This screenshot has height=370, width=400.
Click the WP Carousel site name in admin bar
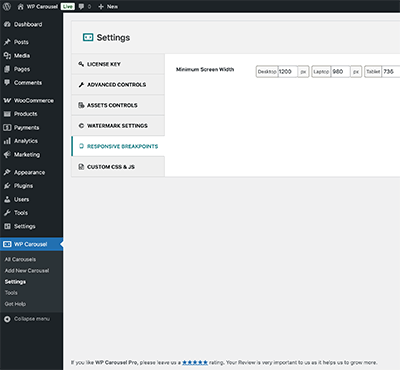click(x=42, y=6)
